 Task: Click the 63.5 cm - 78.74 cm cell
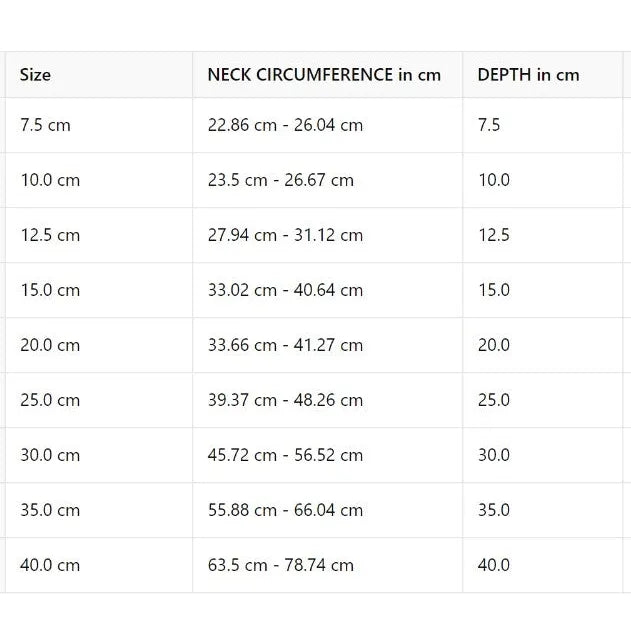(281, 566)
